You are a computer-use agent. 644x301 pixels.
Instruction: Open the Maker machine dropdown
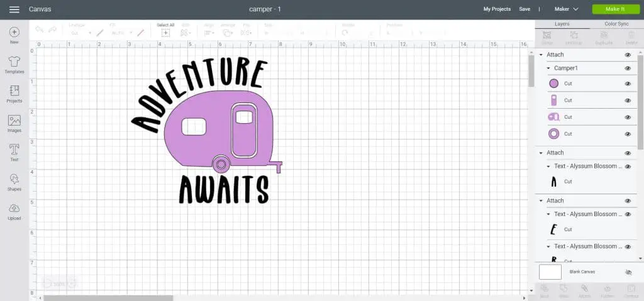point(567,9)
